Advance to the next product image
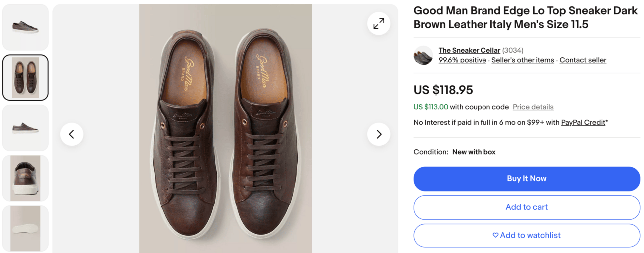Screen dimensions: 644x253 coord(379,134)
